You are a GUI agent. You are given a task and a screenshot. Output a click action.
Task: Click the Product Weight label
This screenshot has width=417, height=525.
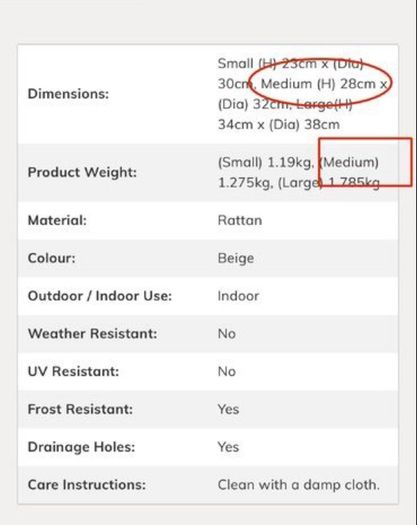click(x=82, y=172)
